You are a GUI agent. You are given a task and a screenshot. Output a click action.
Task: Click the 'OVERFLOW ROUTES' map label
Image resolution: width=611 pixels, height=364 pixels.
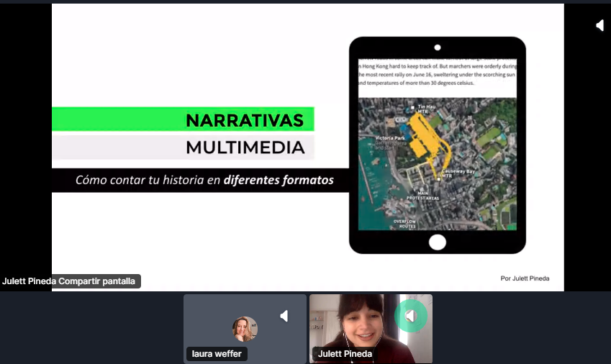(x=404, y=224)
